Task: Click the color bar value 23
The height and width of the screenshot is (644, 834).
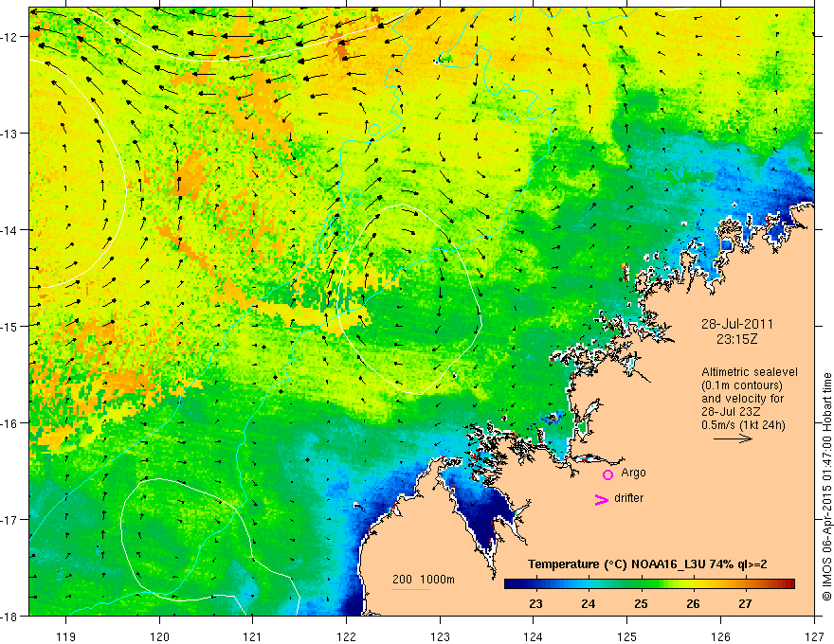Action: point(535,603)
